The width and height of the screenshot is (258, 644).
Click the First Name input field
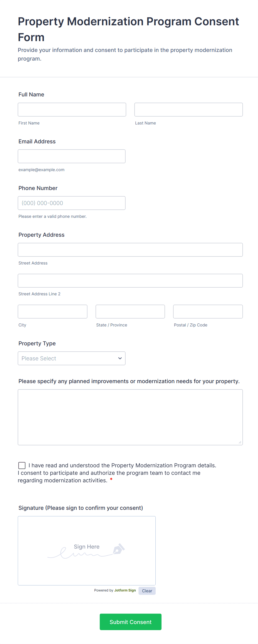coord(72,110)
